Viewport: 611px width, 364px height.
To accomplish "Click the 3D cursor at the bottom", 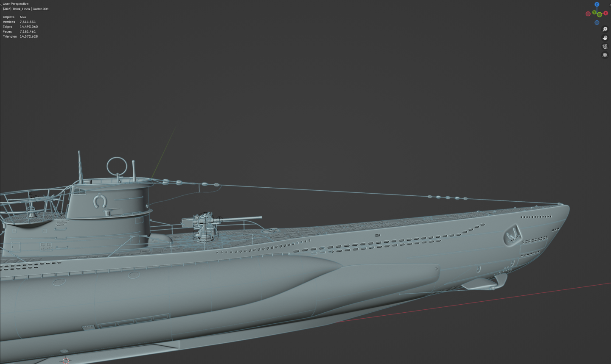I will (66, 361).
